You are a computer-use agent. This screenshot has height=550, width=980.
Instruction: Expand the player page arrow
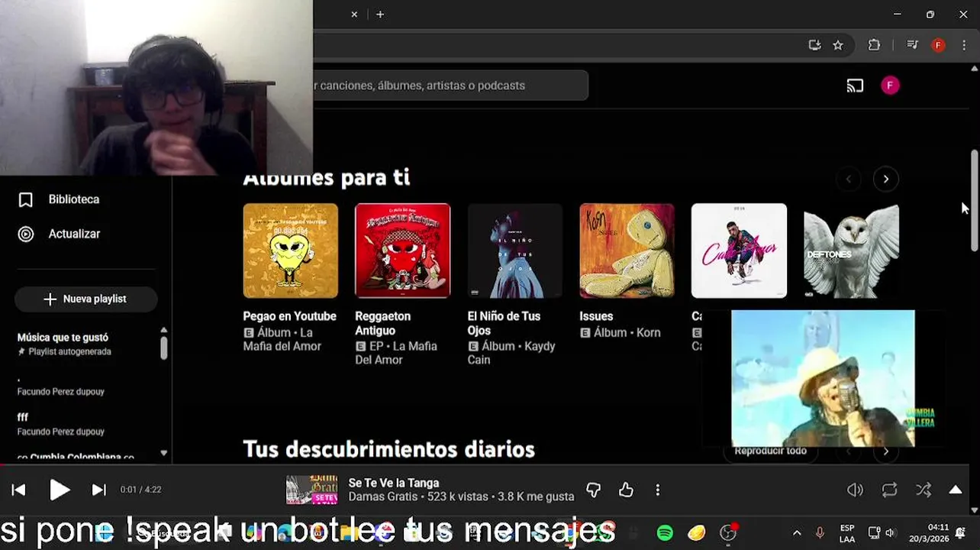(x=956, y=490)
